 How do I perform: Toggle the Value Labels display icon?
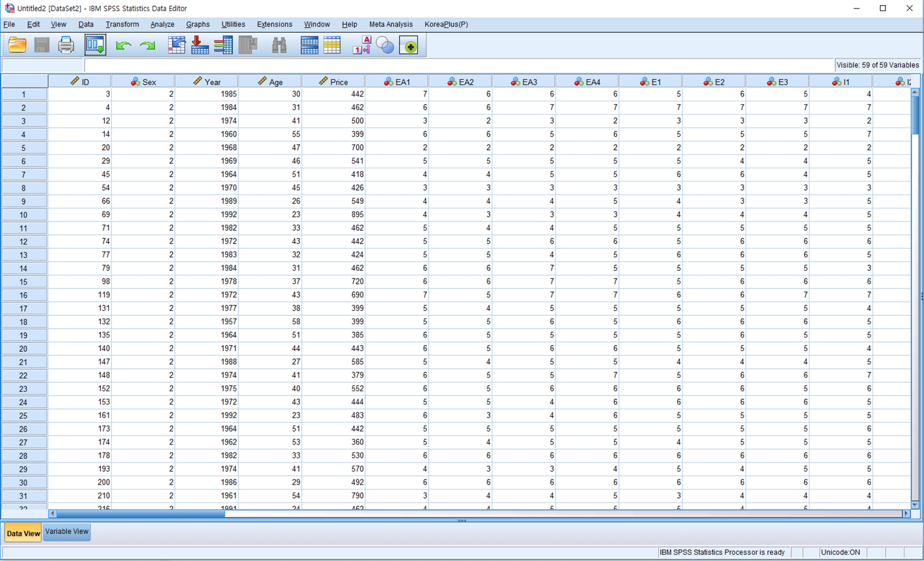tap(362, 45)
